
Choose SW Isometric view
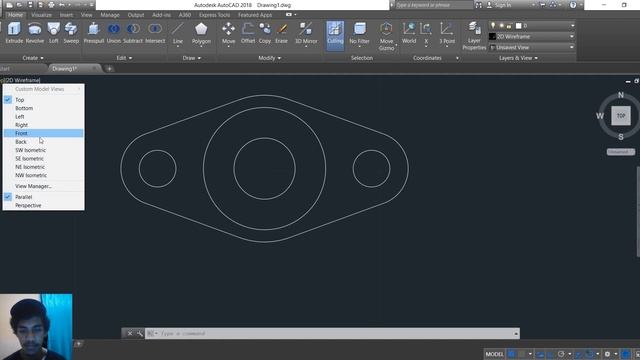click(x=43, y=150)
